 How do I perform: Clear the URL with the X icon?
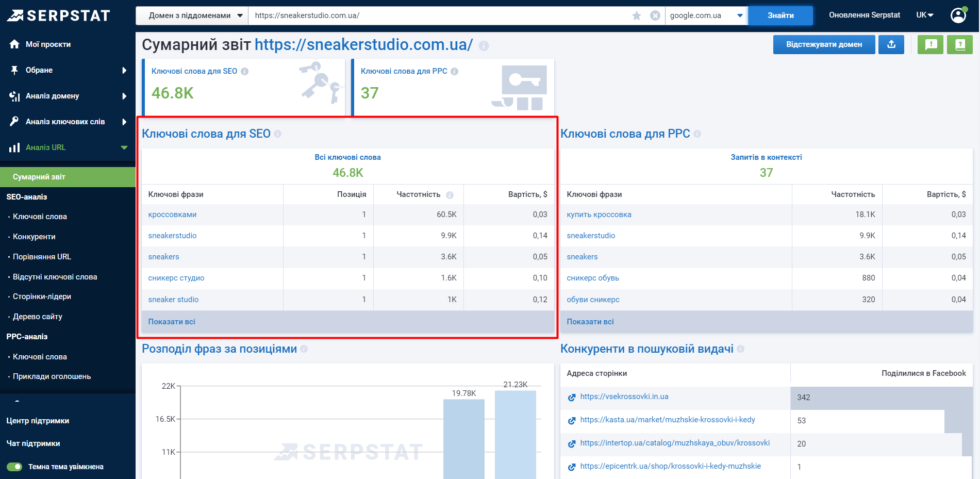tap(655, 15)
